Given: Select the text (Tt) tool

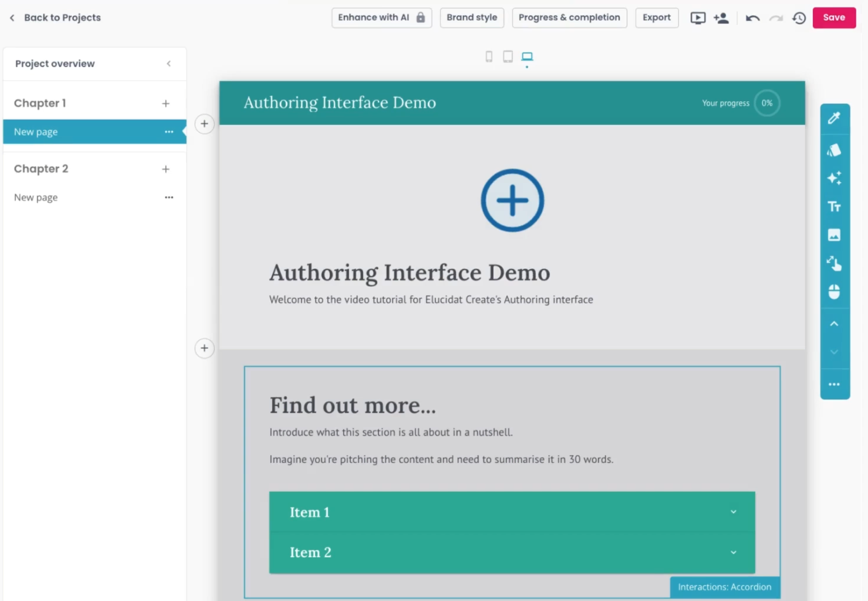Looking at the screenshot, I should 835,206.
